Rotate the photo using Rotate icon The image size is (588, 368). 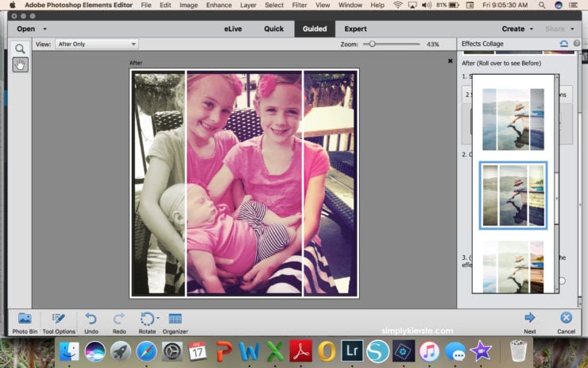pyautogui.click(x=146, y=320)
